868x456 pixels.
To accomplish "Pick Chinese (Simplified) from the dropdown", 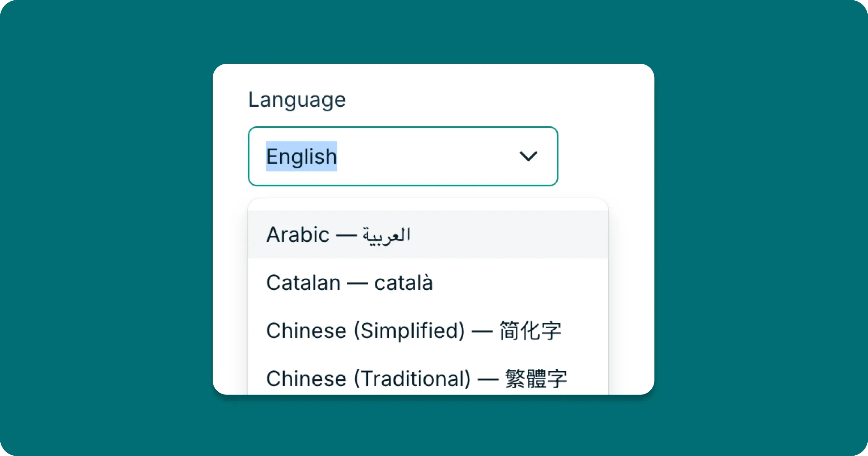I will [x=427, y=331].
